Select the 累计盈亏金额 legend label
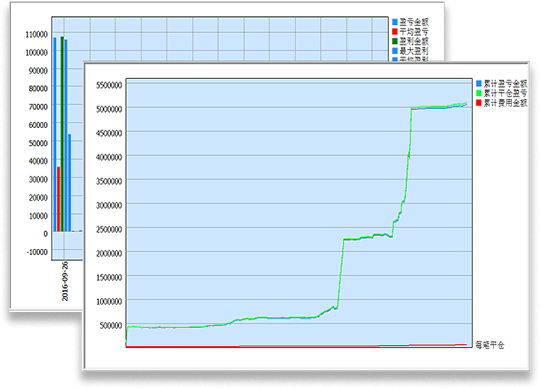Viewport: 541px width, 389px height. coord(505,84)
